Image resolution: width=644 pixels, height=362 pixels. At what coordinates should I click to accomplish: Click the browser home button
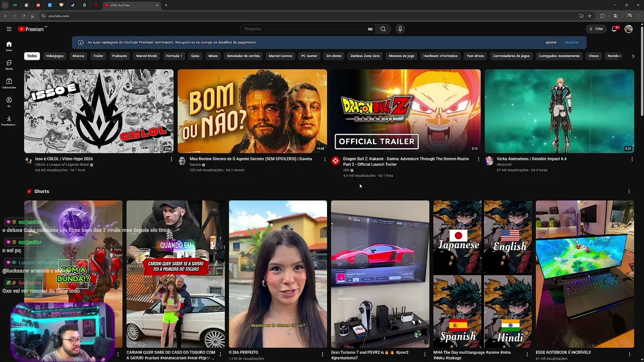(x=32, y=16)
